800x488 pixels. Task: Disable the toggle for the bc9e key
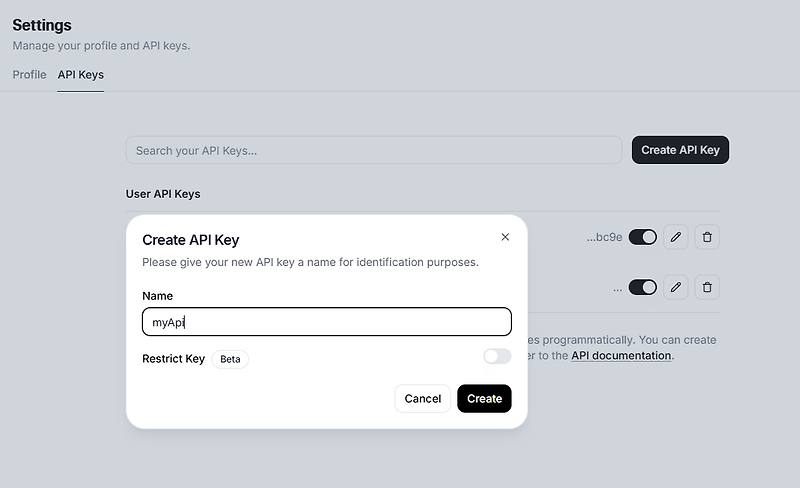(642, 237)
